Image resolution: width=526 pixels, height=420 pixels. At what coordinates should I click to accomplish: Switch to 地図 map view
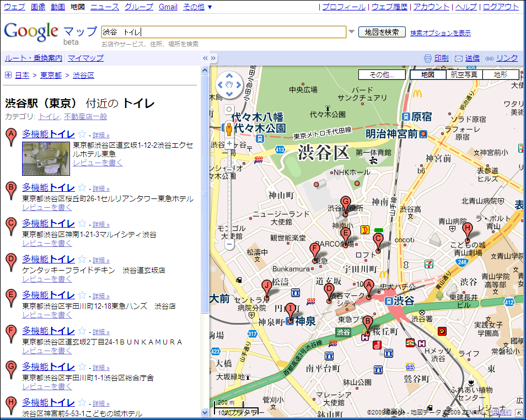pos(428,74)
